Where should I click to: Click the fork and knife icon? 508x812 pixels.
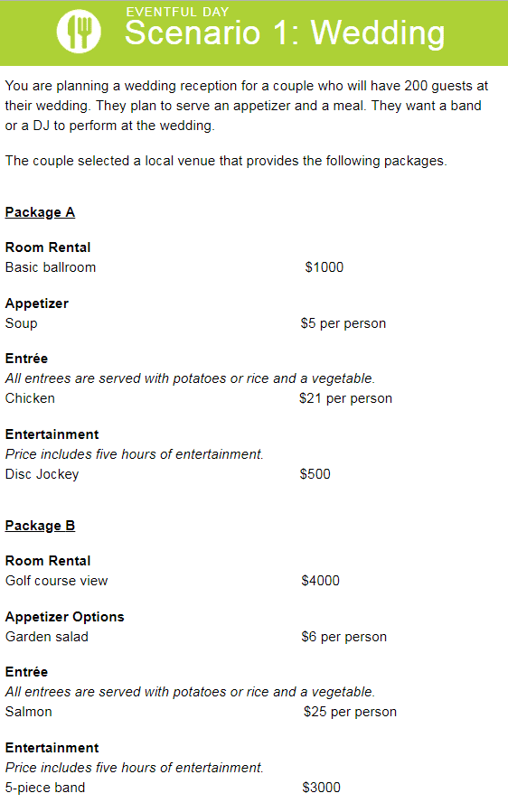(79, 32)
